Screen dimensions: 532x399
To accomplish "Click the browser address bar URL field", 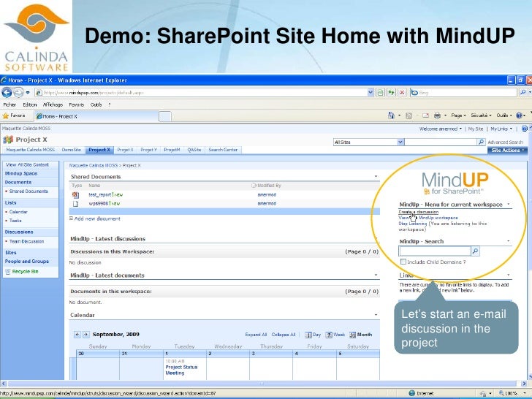I will (201, 92).
